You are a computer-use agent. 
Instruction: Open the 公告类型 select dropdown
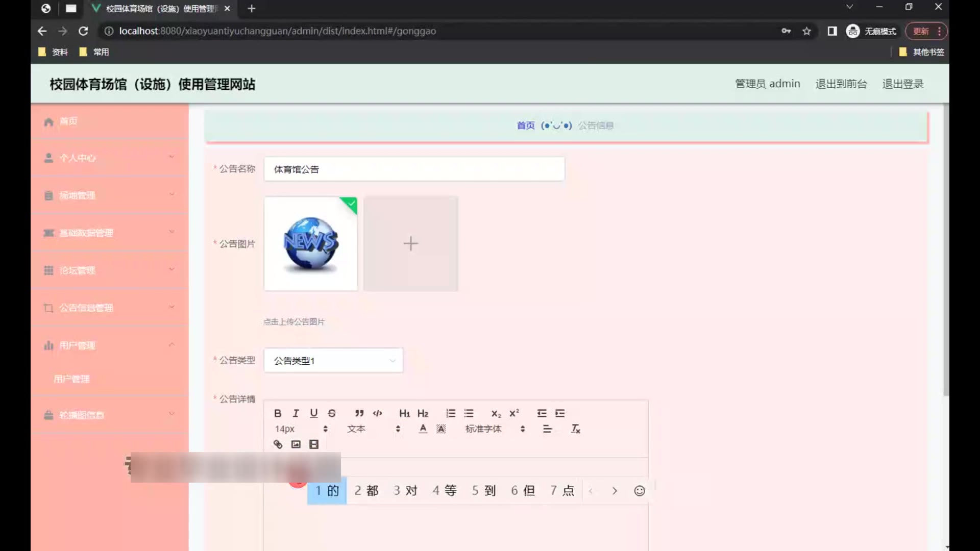pyautogui.click(x=333, y=361)
